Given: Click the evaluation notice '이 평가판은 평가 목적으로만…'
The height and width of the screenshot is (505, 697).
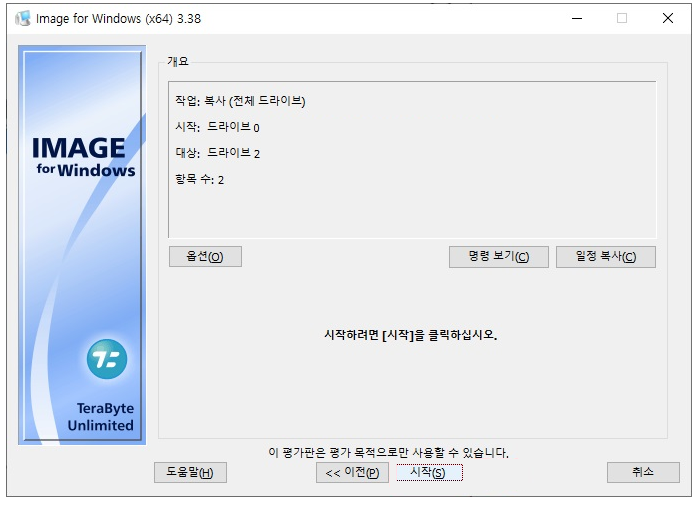Looking at the screenshot, I should click(388, 453).
